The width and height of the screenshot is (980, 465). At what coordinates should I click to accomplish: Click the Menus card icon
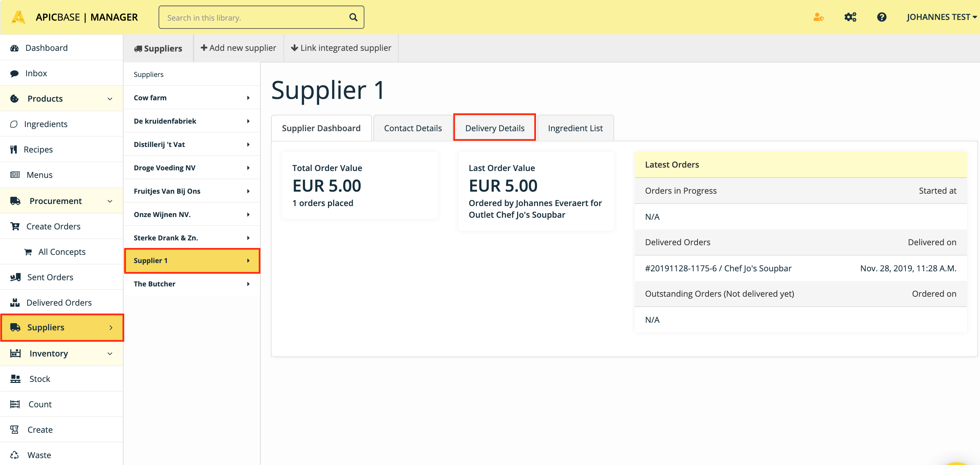[14, 174]
